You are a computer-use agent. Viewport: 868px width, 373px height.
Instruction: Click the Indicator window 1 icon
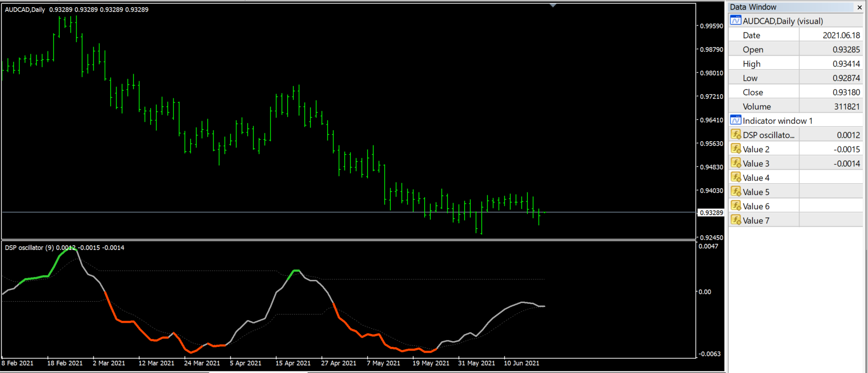click(x=735, y=120)
